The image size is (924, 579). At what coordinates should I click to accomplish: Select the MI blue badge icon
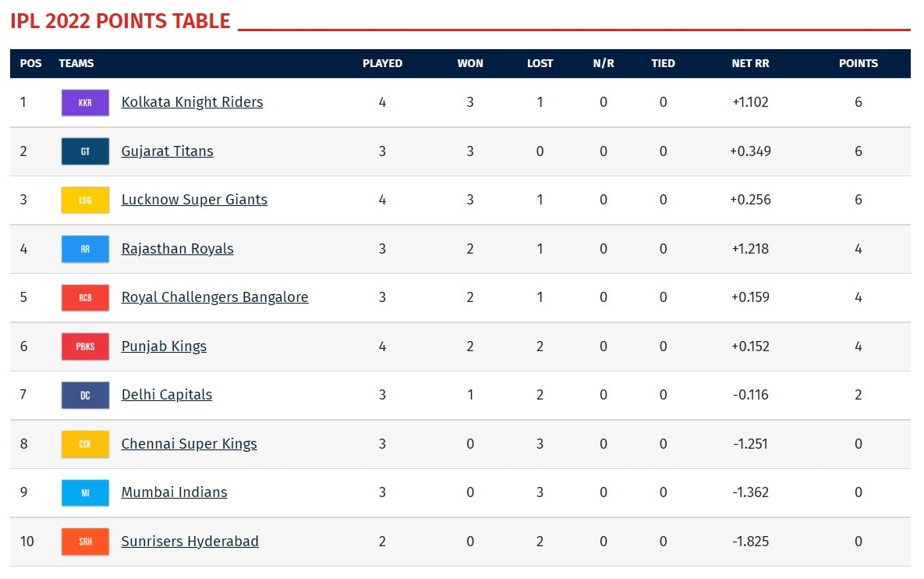(x=84, y=492)
